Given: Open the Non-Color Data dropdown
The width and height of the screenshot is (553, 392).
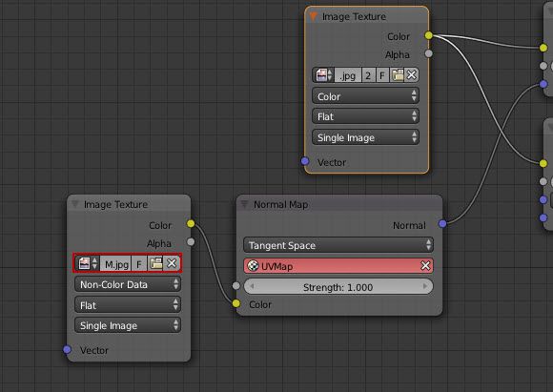Looking at the screenshot, I should (x=128, y=284).
